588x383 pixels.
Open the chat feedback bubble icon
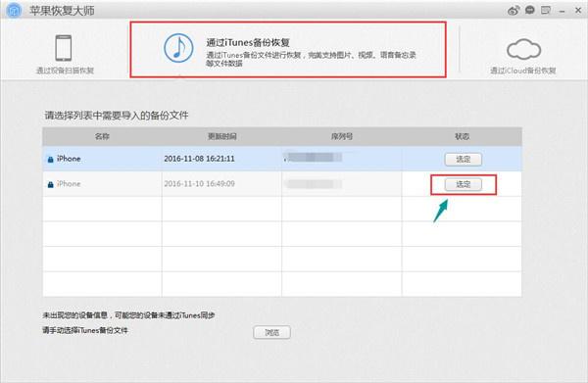[530, 10]
